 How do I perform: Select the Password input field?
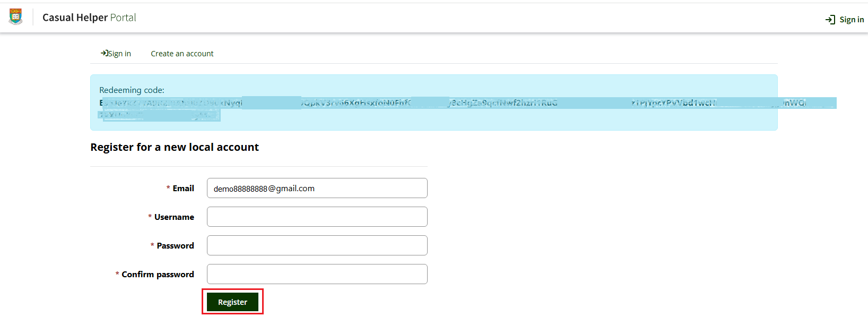[317, 245]
